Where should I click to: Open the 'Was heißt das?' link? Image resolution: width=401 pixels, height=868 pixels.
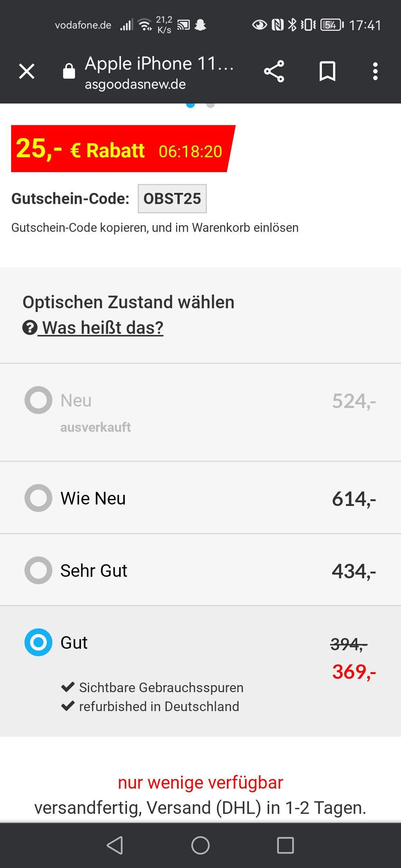103,328
